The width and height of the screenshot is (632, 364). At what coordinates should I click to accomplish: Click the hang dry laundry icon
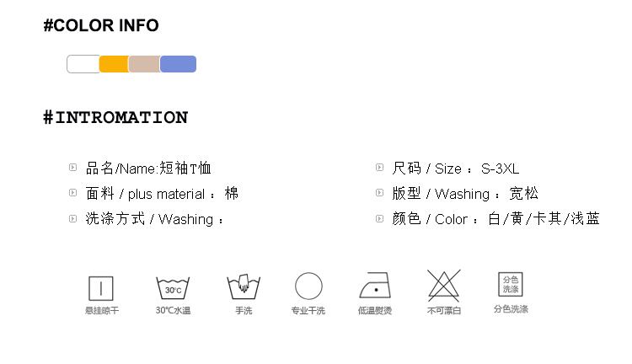point(101,287)
